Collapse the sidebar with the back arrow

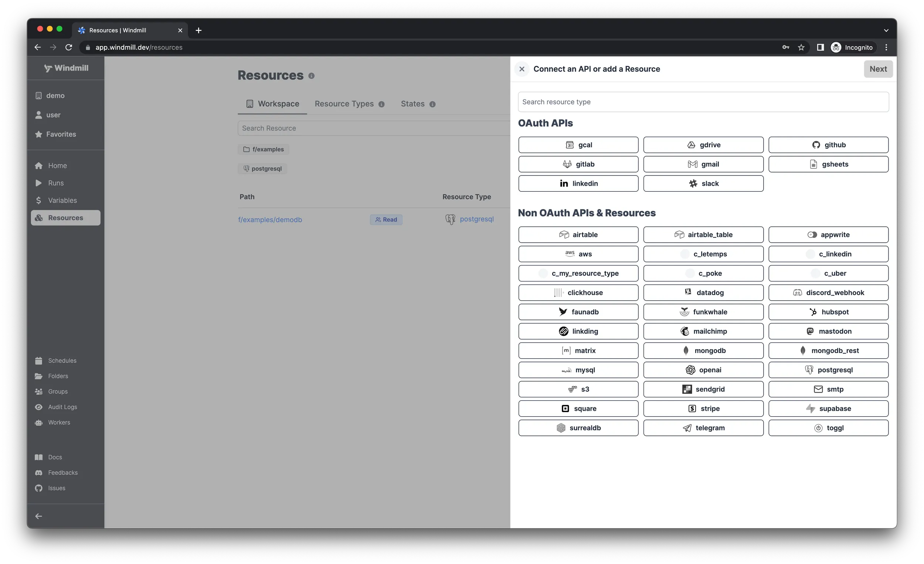pos(39,516)
